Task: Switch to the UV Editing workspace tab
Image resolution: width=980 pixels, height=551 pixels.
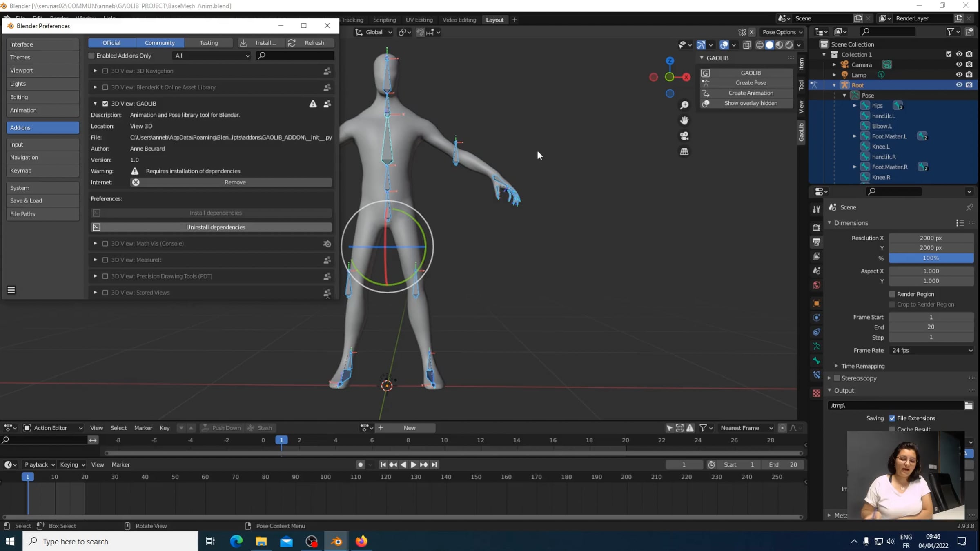Action: [x=419, y=20]
